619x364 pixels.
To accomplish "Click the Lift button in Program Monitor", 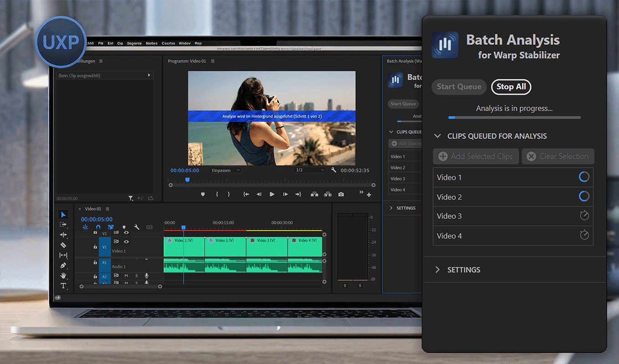I will point(314,194).
